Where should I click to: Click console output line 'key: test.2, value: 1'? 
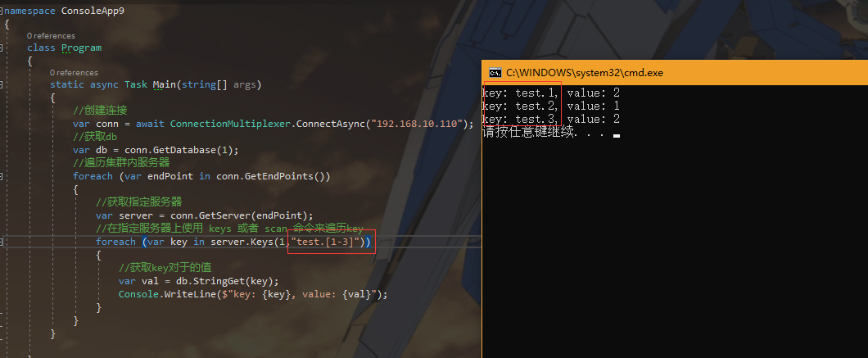point(551,106)
